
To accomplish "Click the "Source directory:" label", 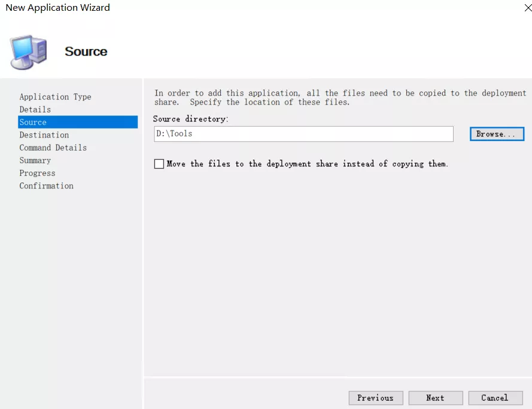I will [x=191, y=119].
